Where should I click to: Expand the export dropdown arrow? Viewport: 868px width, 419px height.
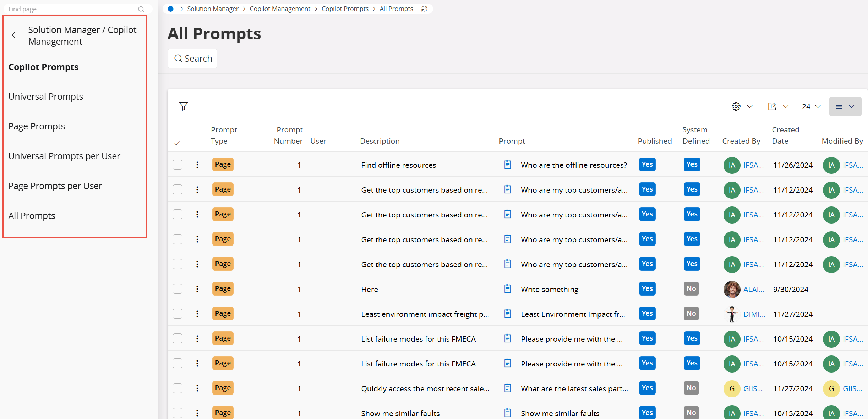pos(786,106)
